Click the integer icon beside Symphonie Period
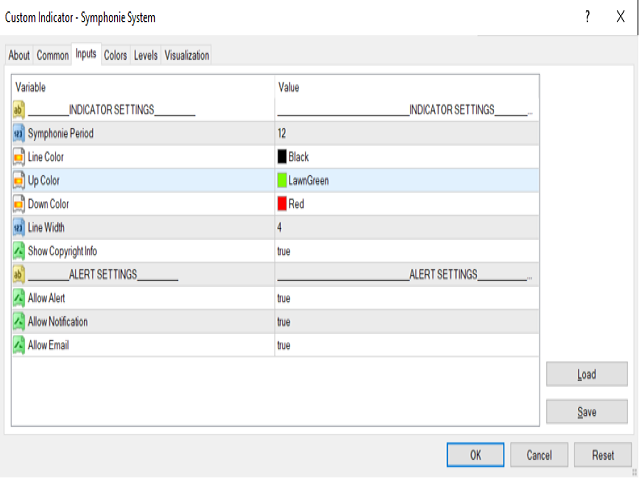The width and height of the screenshot is (640, 480). 19,133
